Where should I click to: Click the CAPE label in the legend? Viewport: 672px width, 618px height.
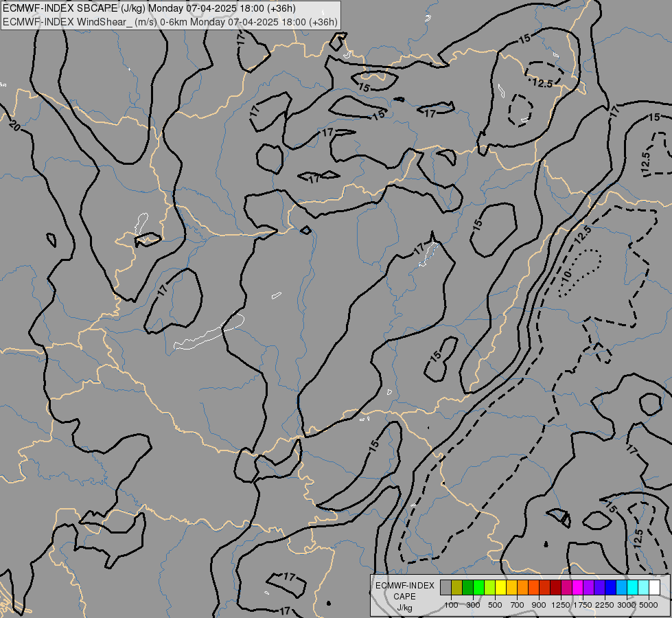click(x=404, y=597)
